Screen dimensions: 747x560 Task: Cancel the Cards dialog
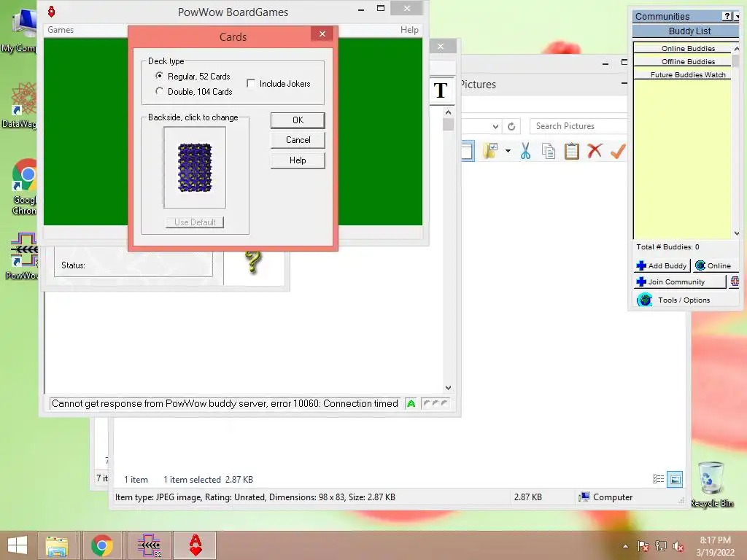tap(298, 140)
